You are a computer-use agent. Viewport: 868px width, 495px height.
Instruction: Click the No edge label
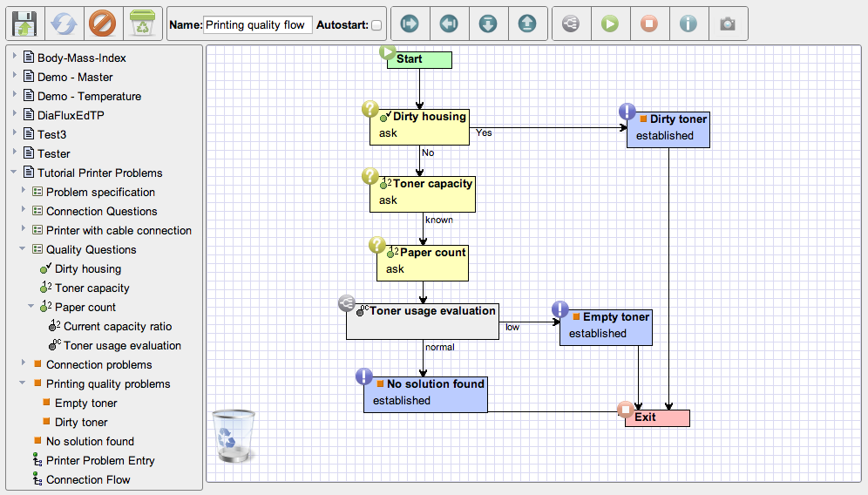pos(428,153)
